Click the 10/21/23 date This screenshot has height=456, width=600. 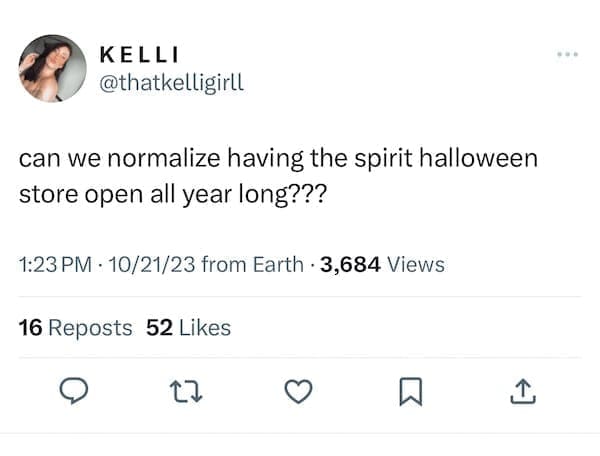pyautogui.click(x=148, y=265)
